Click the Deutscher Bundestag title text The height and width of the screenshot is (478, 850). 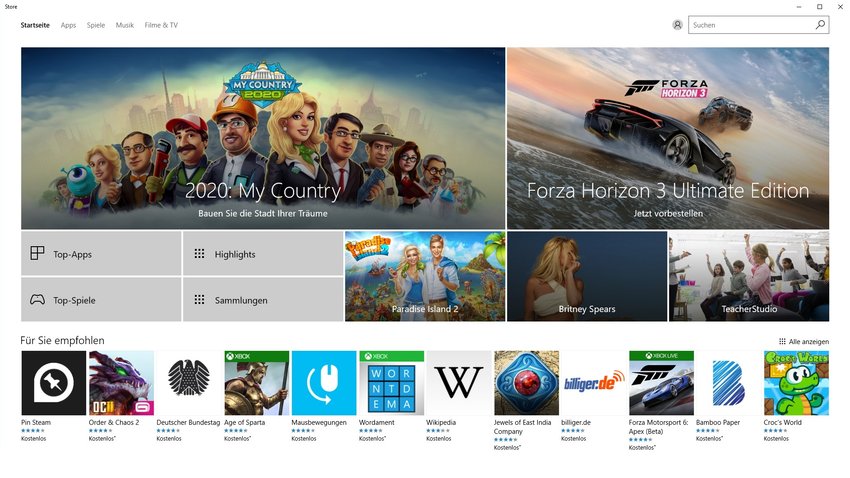pyautogui.click(x=188, y=422)
